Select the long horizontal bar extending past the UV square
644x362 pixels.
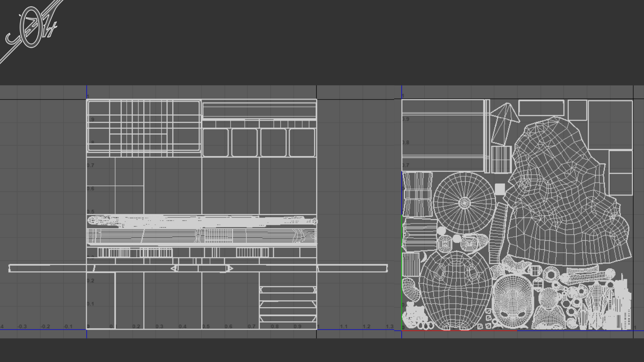pos(47,268)
